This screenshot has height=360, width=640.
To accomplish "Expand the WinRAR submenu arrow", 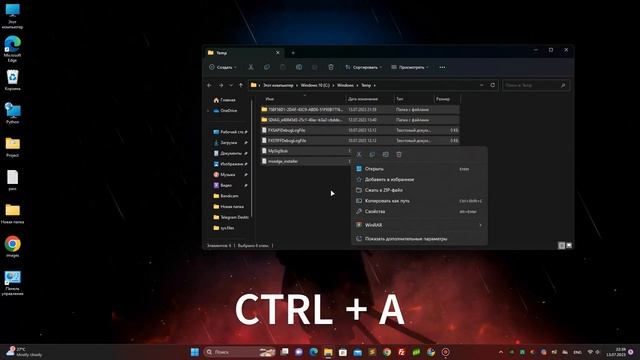I will 480,225.
